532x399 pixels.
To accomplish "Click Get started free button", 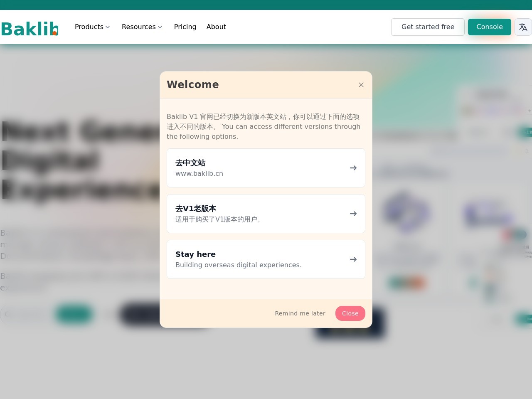I will point(428,27).
